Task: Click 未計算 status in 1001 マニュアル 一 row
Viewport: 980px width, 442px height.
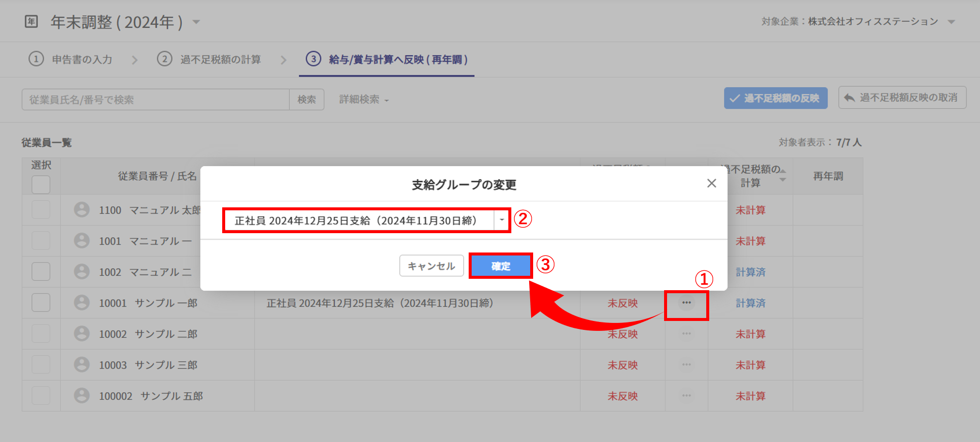Action: pyautogui.click(x=750, y=241)
